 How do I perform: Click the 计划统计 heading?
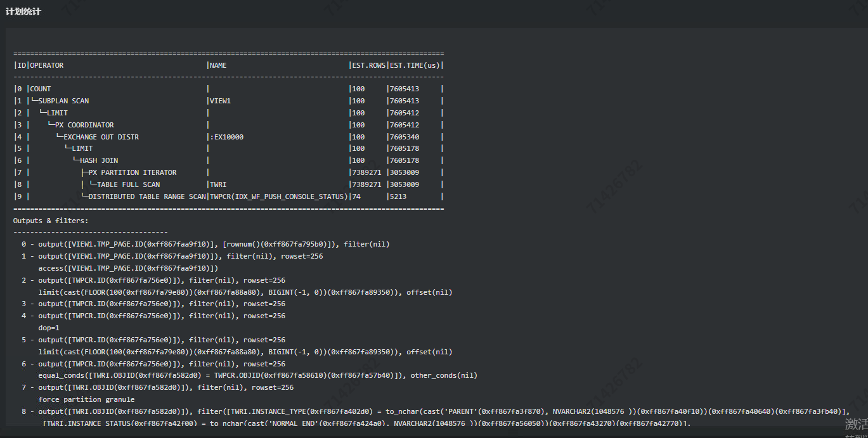[23, 11]
